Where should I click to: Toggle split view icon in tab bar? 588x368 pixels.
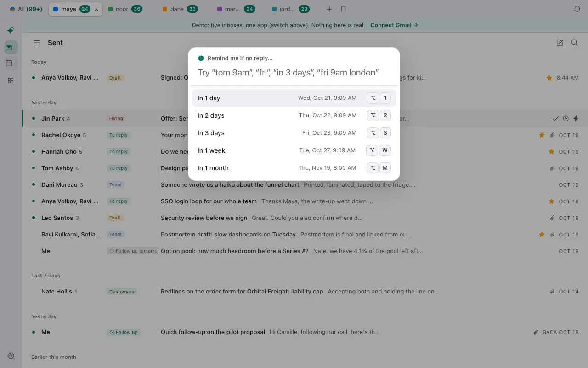343,9
